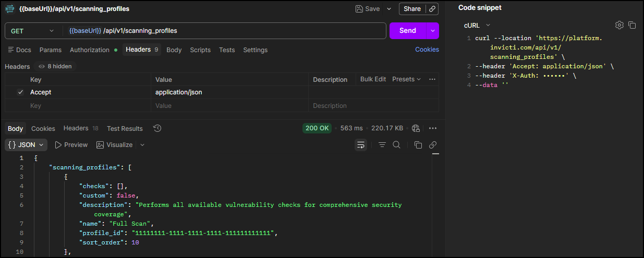
Task: Copy the code snippet
Action: pos(632,25)
